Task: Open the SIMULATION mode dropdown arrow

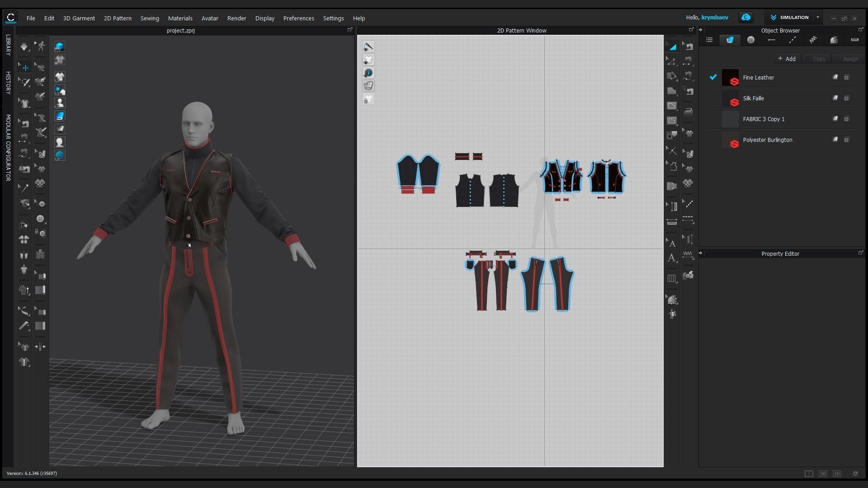Action: 817,17
